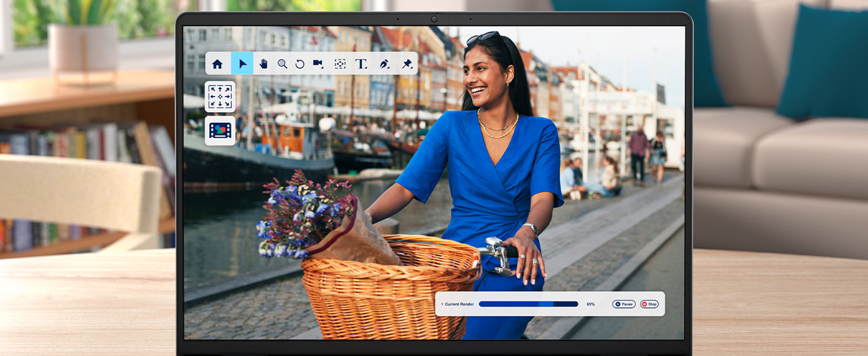Click the circular rotate arrow tool
The image size is (868, 356).
point(300,63)
